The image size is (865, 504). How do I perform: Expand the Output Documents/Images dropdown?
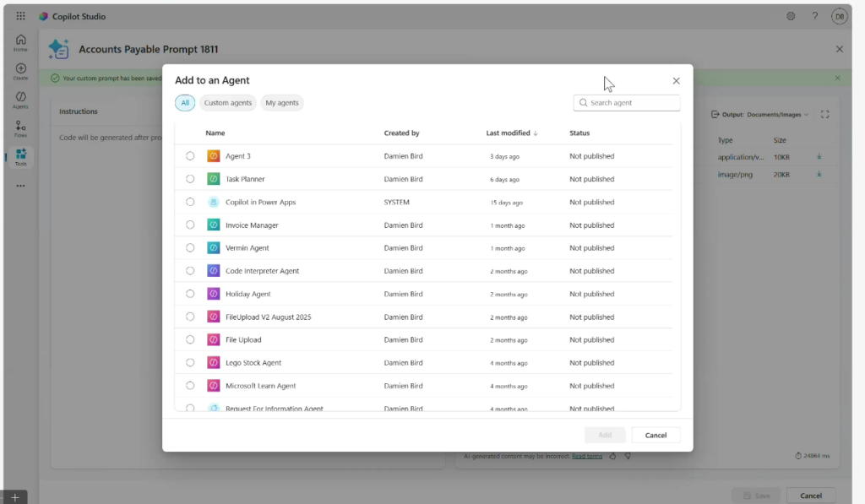click(759, 114)
